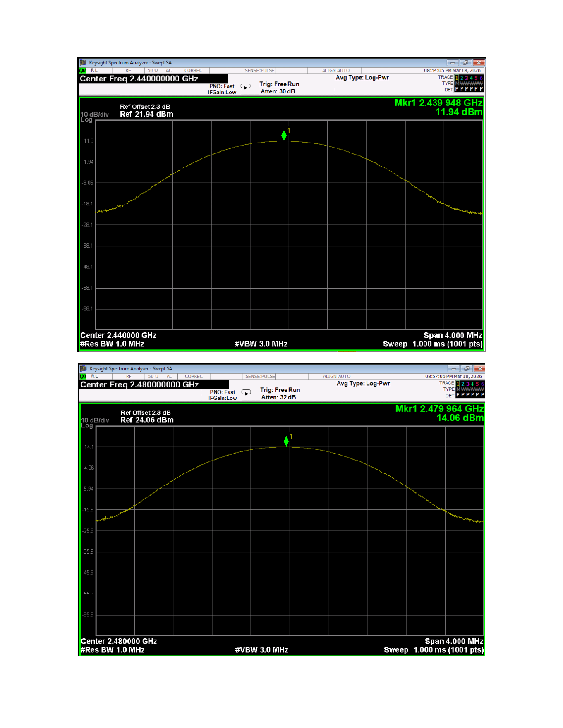
Task: Click the restore window button of top analyzer
Action: coord(465,62)
